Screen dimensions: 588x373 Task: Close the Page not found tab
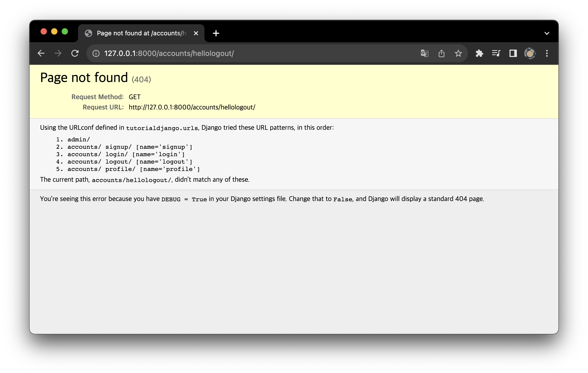[x=196, y=33]
